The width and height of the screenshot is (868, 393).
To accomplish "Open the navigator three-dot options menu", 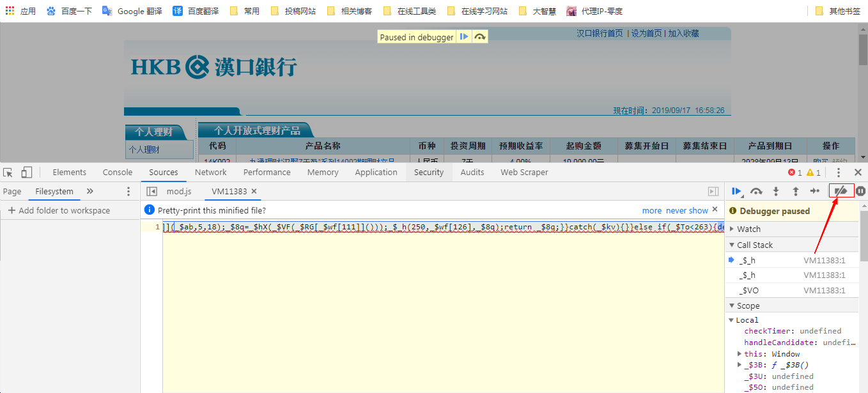I will tap(128, 191).
